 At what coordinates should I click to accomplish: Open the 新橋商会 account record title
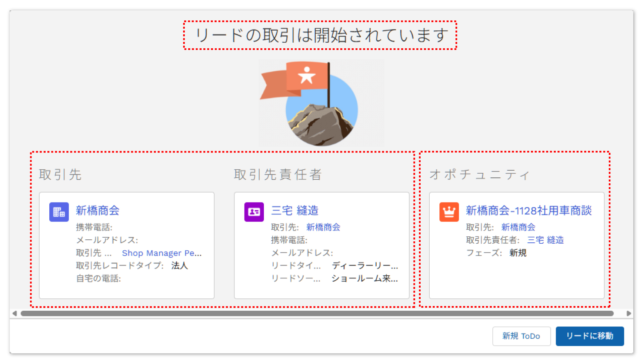pyautogui.click(x=98, y=211)
